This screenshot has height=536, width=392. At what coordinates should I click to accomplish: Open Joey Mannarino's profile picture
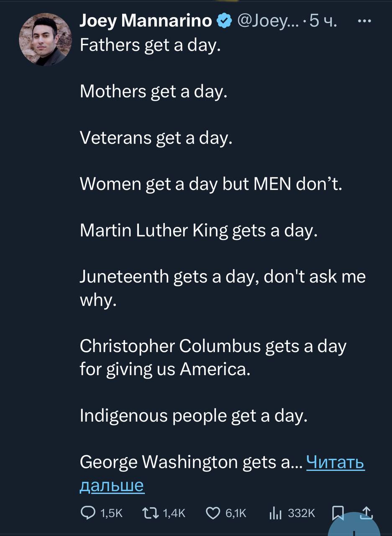point(45,39)
